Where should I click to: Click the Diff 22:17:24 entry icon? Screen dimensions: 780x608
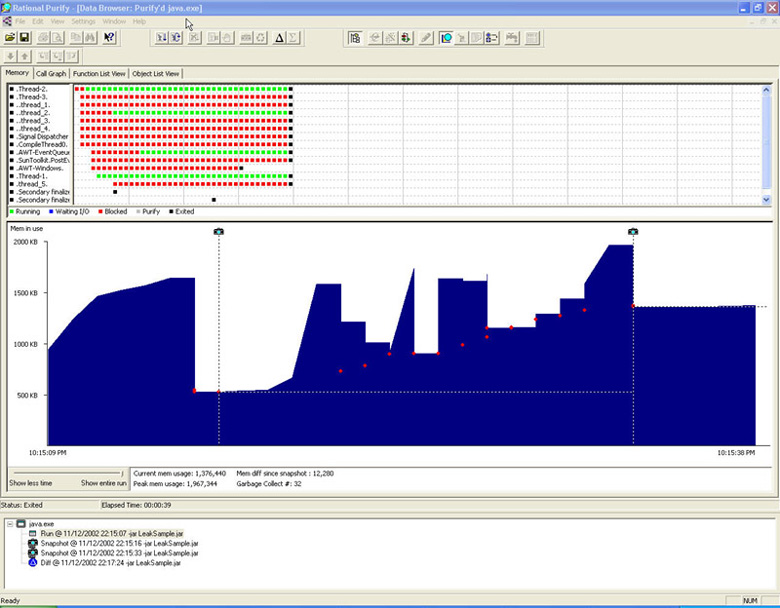(x=32, y=560)
